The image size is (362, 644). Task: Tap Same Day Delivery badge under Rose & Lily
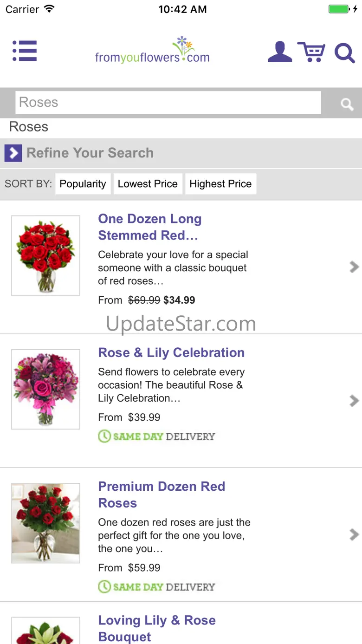[x=157, y=436]
